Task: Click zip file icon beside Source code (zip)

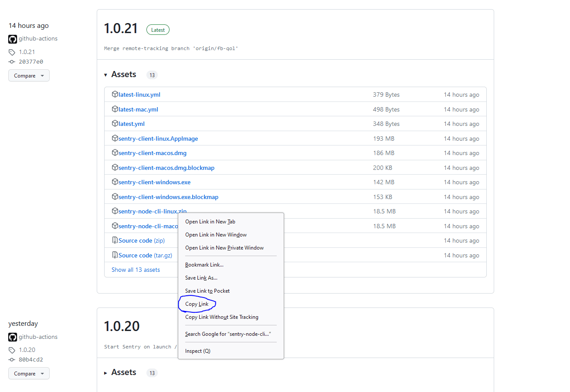Action: tap(115, 240)
